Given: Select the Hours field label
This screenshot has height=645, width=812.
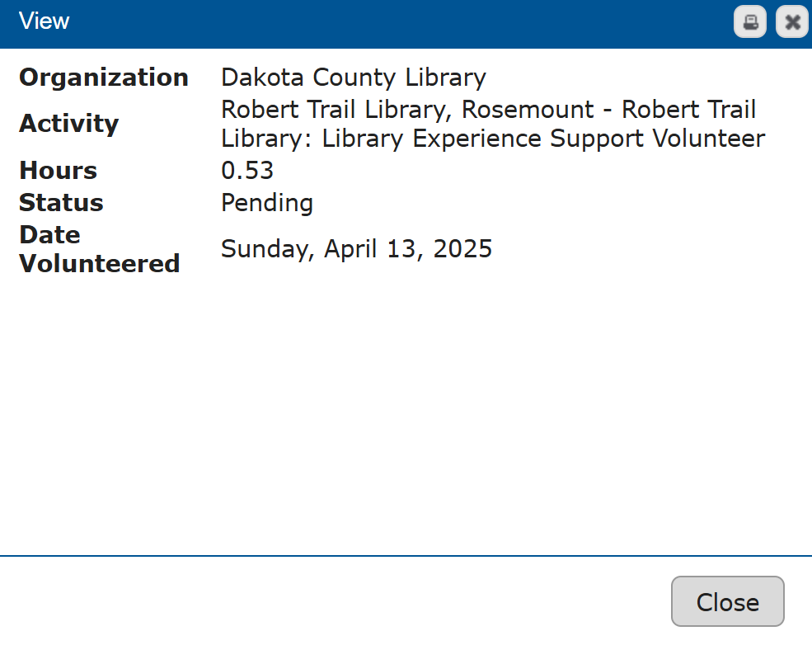Looking at the screenshot, I should click(x=59, y=171).
